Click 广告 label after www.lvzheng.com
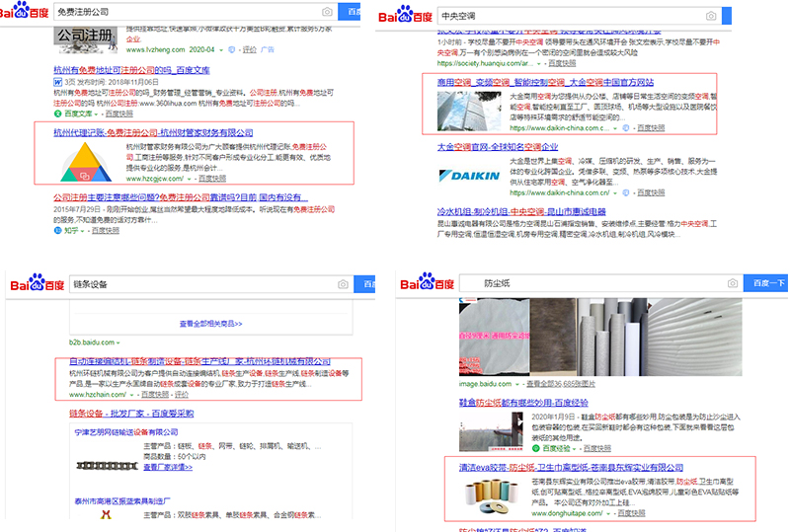This screenshot has height=532, width=790. tap(268, 49)
